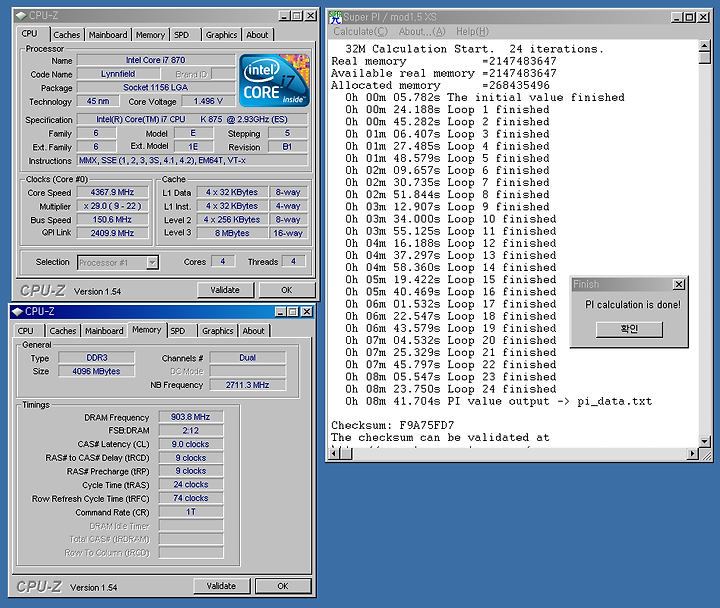
Task: Click Super PI horizontal scrollbar left arrow
Action: click(x=336, y=454)
